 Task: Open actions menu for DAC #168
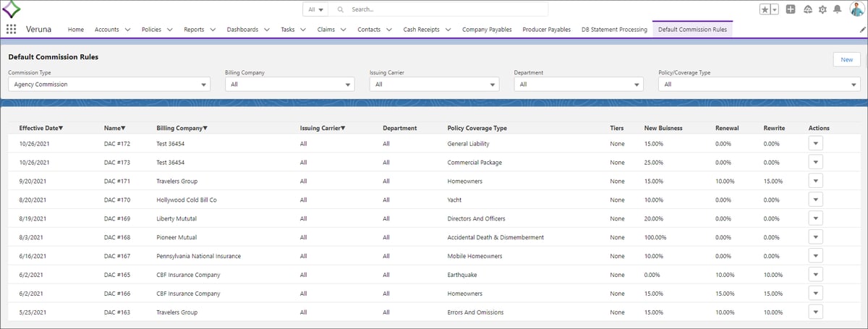[x=815, y=237]
